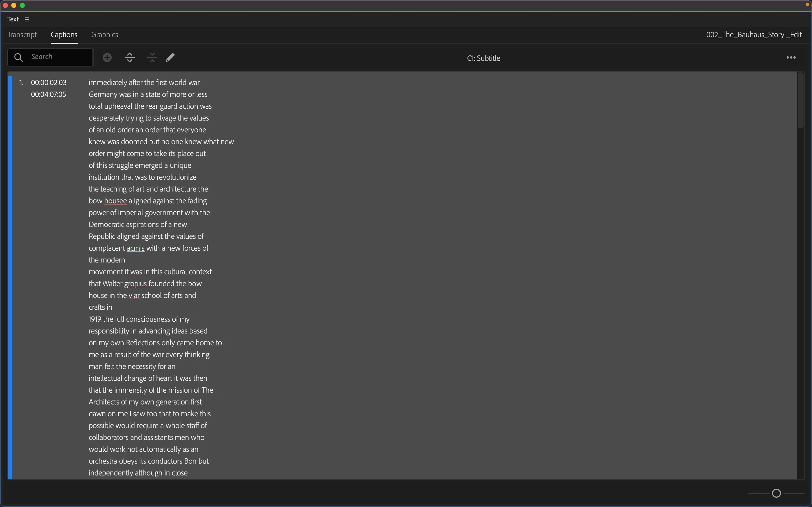This screenshot has width=812, height=507.
Task: Open the C1: Subtitle track selector
Action: [483, 58]
